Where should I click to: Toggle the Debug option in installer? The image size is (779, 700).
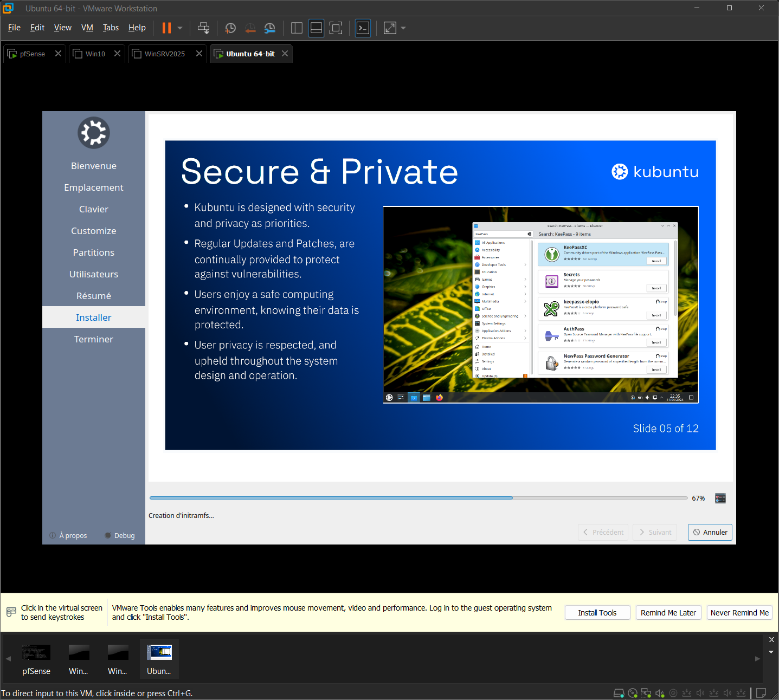[x=120, y=535]
